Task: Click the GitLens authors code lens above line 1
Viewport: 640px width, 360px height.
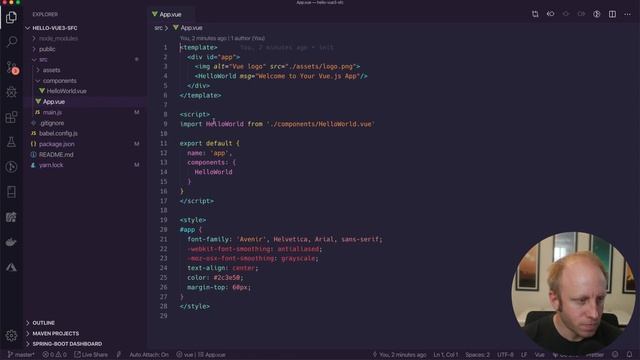Action: (x=222, y=38)
